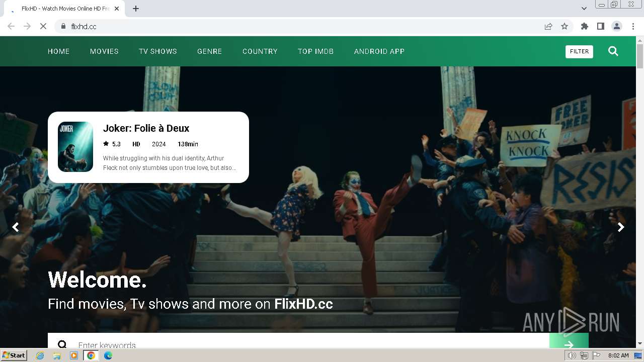Screen dimensions: 644x362
Task: Open the MOVIES nav item
Action: (x=104, y=51)
